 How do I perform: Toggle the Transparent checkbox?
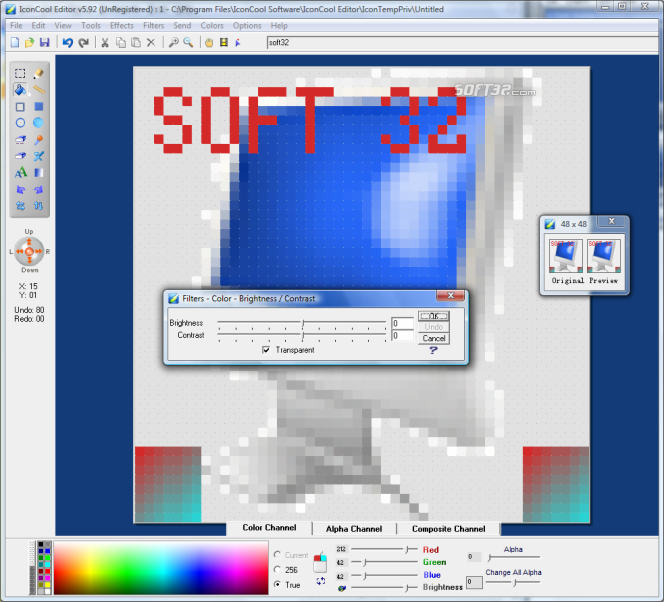(266, 350)
